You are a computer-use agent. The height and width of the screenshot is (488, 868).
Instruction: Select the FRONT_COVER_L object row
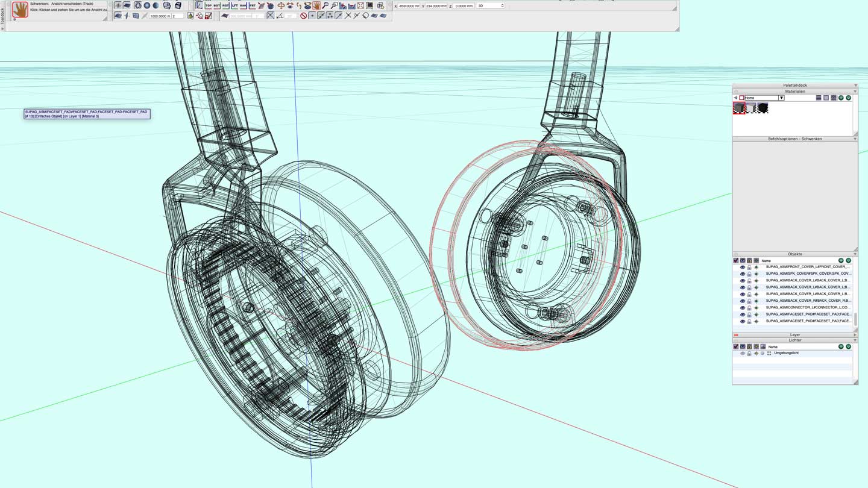[793, 267]
